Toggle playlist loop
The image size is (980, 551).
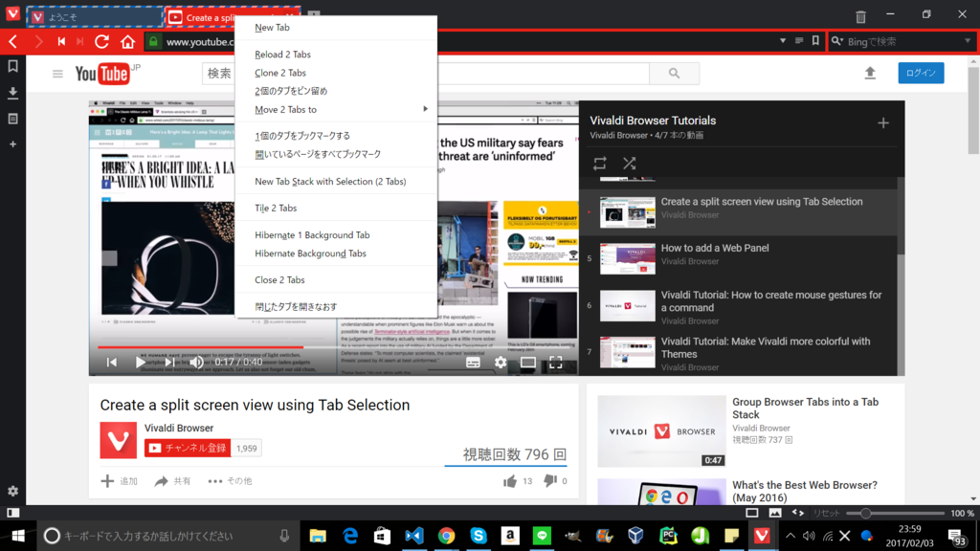pos(599,164)
